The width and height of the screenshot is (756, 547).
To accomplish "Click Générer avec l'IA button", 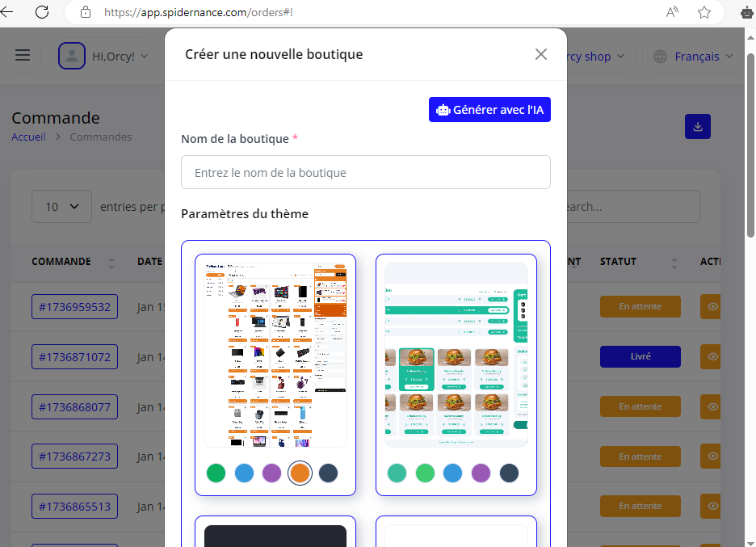I will pyautogui.click(x=489, y=110).
